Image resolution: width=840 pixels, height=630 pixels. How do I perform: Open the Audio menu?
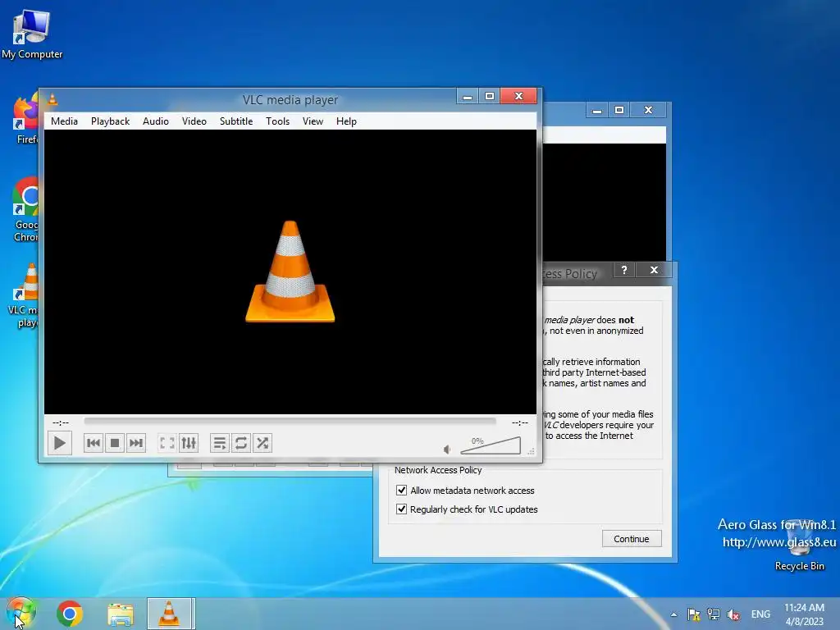tap(156, 121)
